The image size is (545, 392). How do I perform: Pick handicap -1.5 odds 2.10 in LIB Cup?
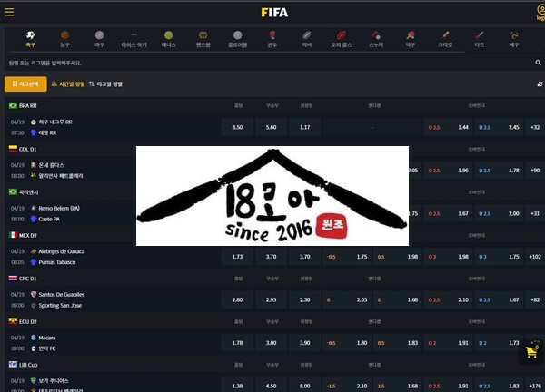(x=347, y=386)
